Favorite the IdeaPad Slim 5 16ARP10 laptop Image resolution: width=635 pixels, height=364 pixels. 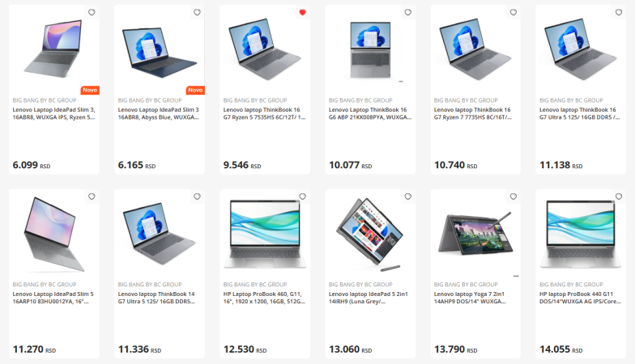click(x=92, y=196)
